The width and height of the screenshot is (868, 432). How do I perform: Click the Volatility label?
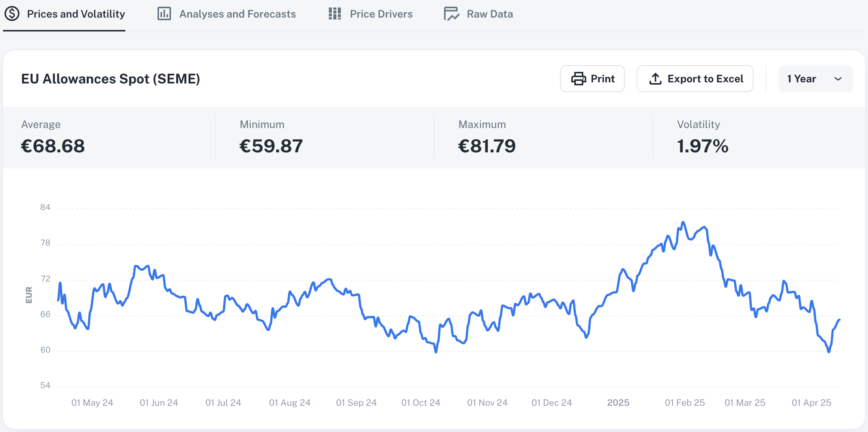(x=699, y=125)
